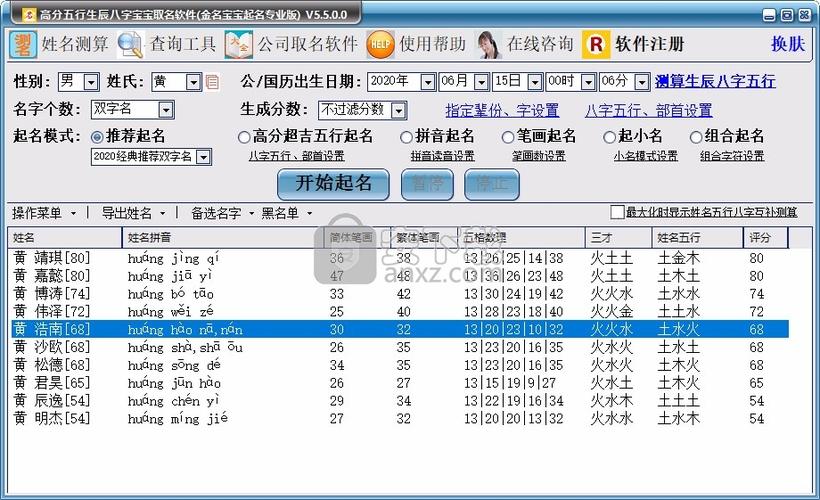Open the 查询工具 magnifier icon
The height and width of the screenshot is (500, 820).
pos(130,44)
